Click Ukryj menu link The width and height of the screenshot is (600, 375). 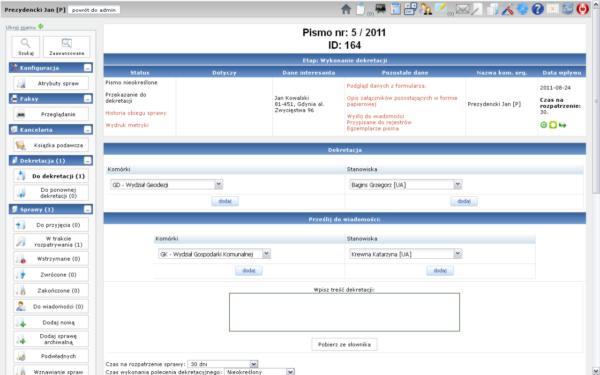[x=21, y=28]
